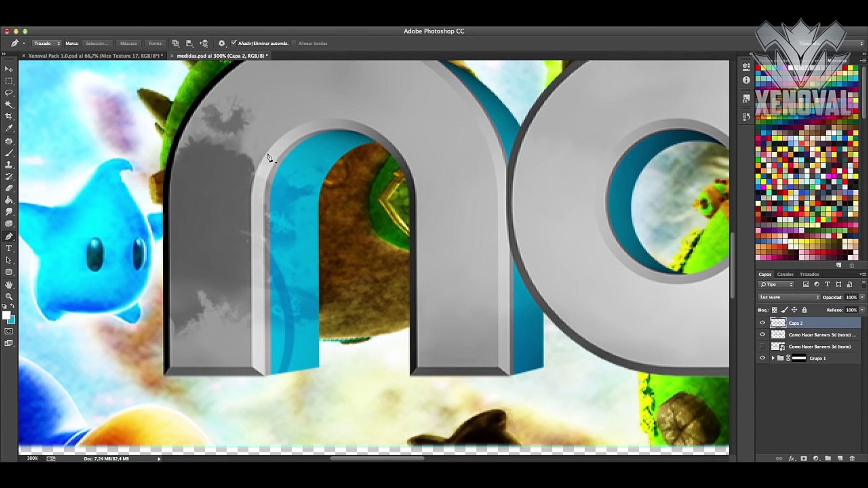Select the Lasso tool
Screen dimensions: 868x488
[9, 93]
